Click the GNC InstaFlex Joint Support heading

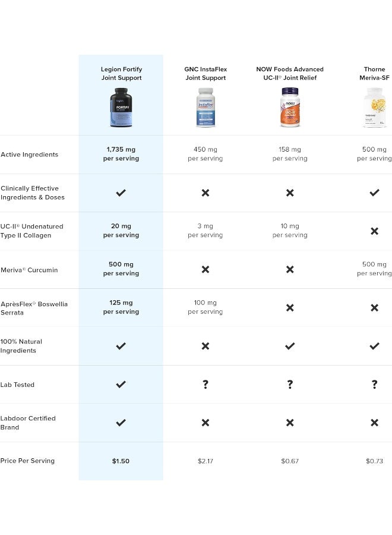coord(206,74)
